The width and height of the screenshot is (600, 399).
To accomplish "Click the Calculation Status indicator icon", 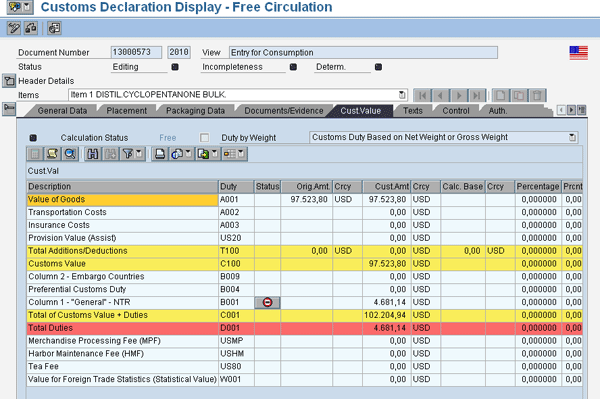I will pyautogui.click(x=33, y=137).
